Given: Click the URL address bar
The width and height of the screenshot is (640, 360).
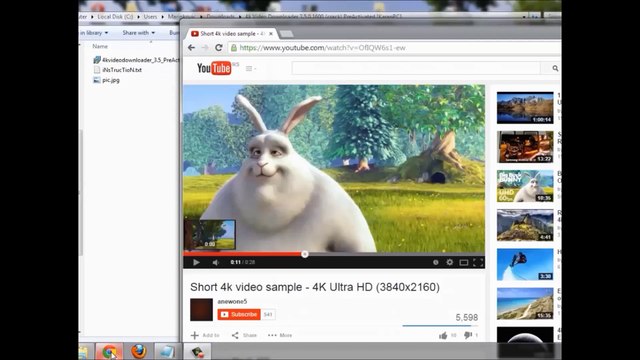Looking at the screenshot, I should click(x=394, y=48).
